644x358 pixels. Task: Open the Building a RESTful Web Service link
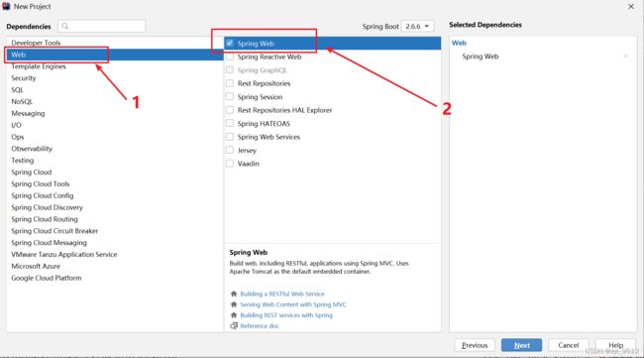coord(282,294)
